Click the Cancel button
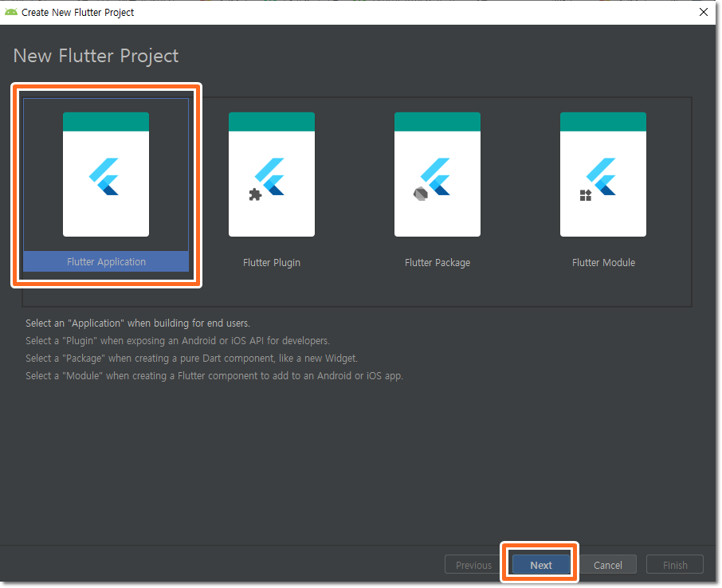Image resolution: width=722 pixels, height=588 pixels. tap(608, 565)
